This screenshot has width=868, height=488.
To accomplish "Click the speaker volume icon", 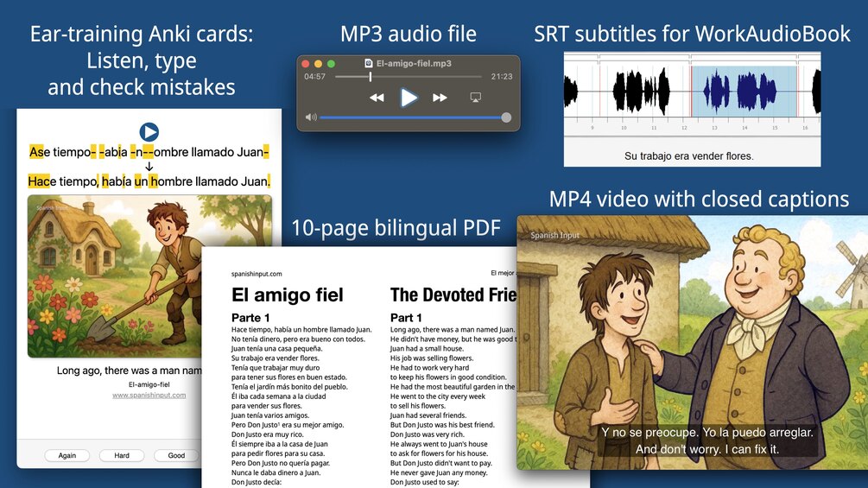I will coord(311,117).
